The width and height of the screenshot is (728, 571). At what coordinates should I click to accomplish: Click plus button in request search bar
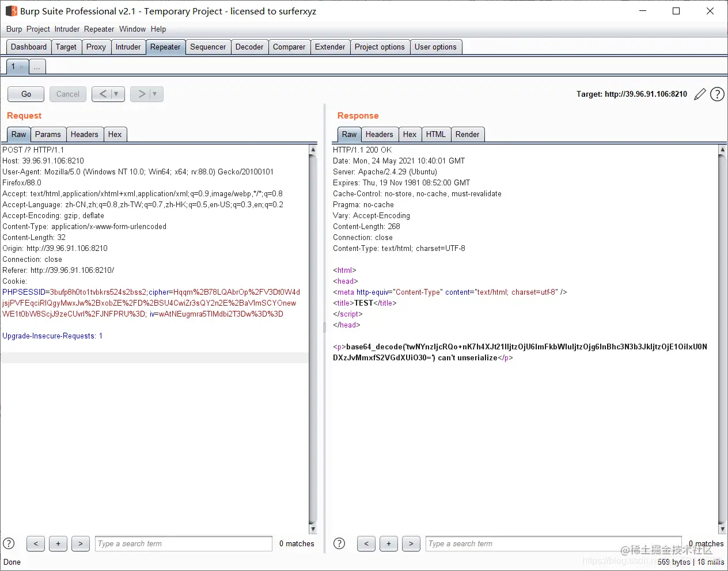click(58, 543)
